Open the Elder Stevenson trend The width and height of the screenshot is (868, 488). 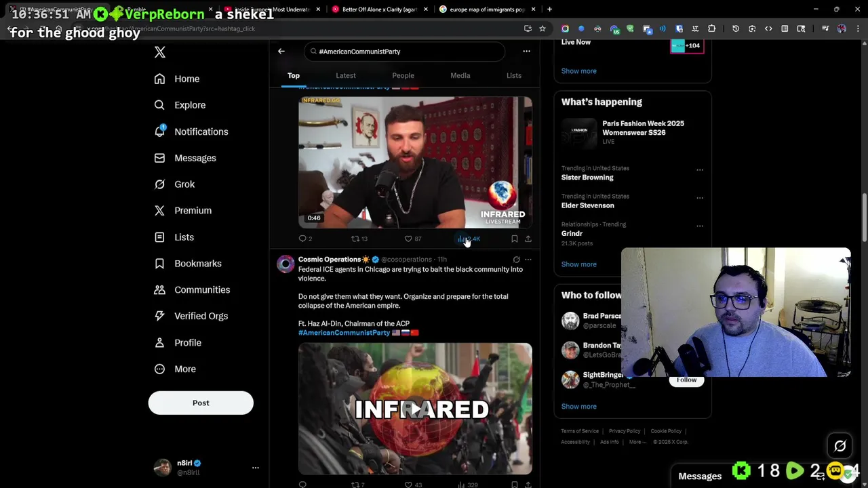(588, 205)
